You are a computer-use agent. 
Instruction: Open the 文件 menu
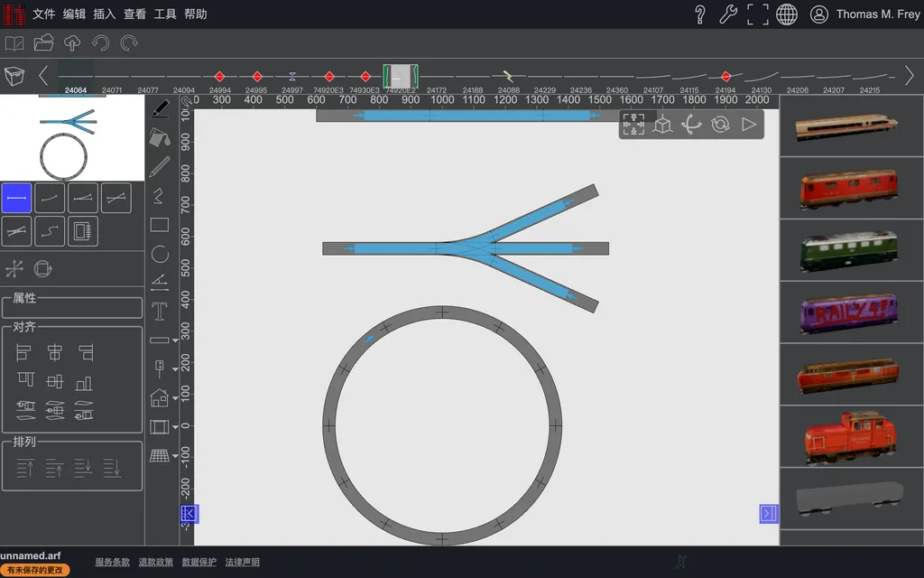[43, 14]
